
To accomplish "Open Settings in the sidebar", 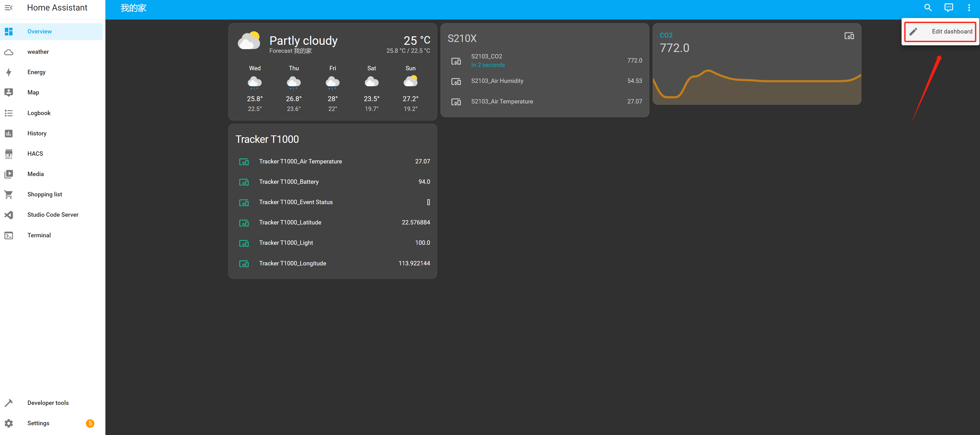I will (52, 423).
